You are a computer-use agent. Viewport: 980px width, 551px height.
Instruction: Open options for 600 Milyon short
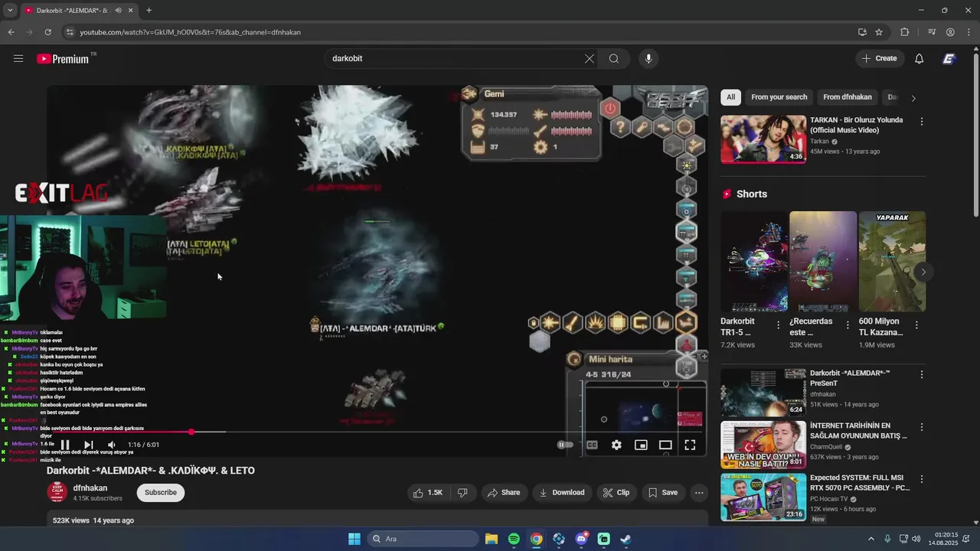pos(916,325)
